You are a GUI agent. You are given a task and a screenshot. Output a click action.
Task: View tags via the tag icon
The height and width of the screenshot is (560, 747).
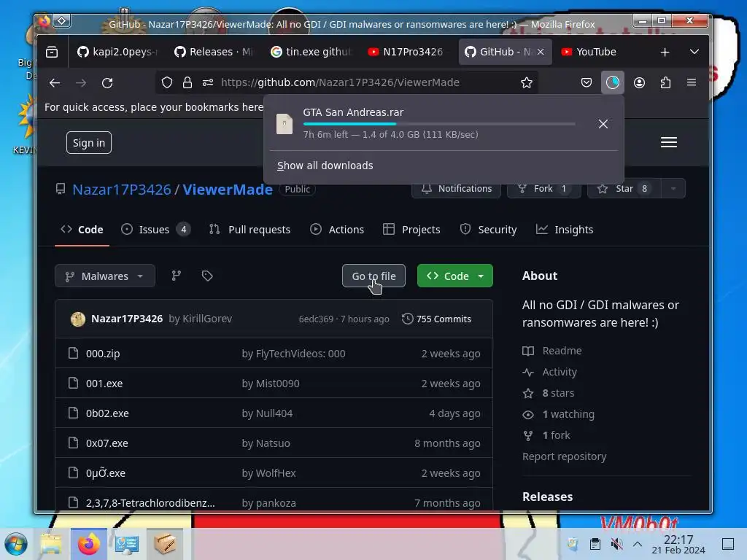coord(207,276)
